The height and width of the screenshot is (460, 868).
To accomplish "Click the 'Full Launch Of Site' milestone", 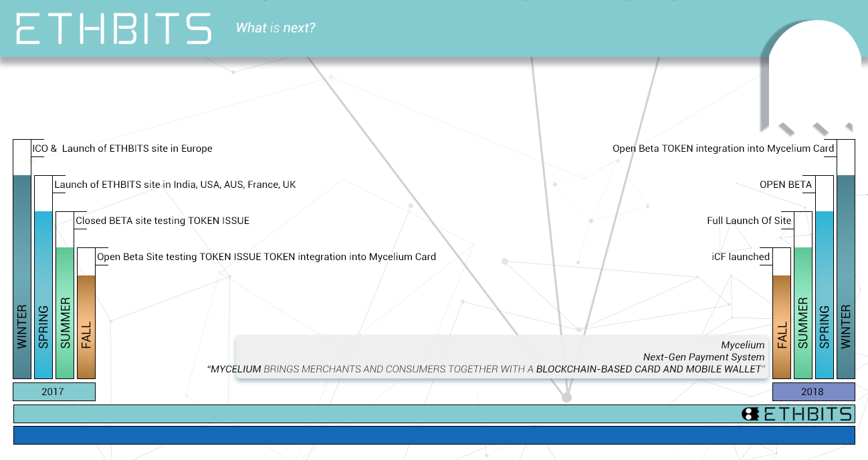I will [749, 221].
